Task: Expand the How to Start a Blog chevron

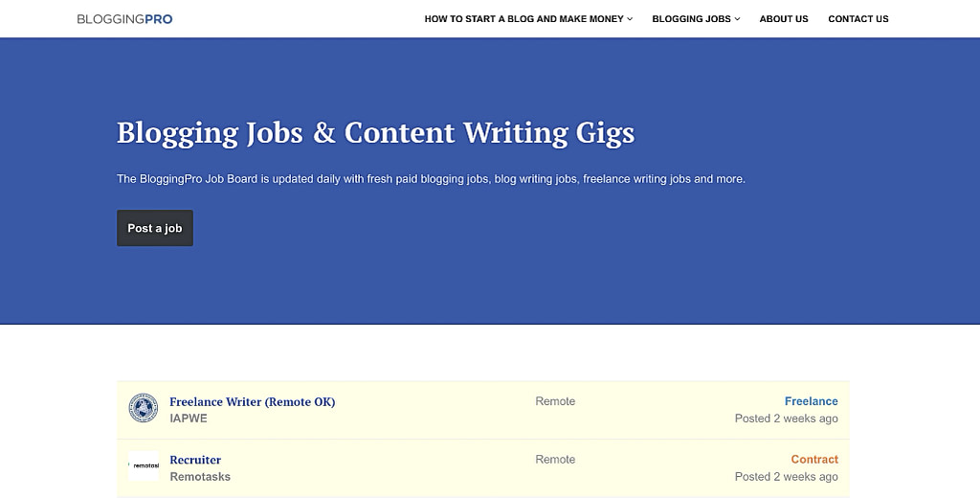Action: pyautogui.click(x=630, y=19)
